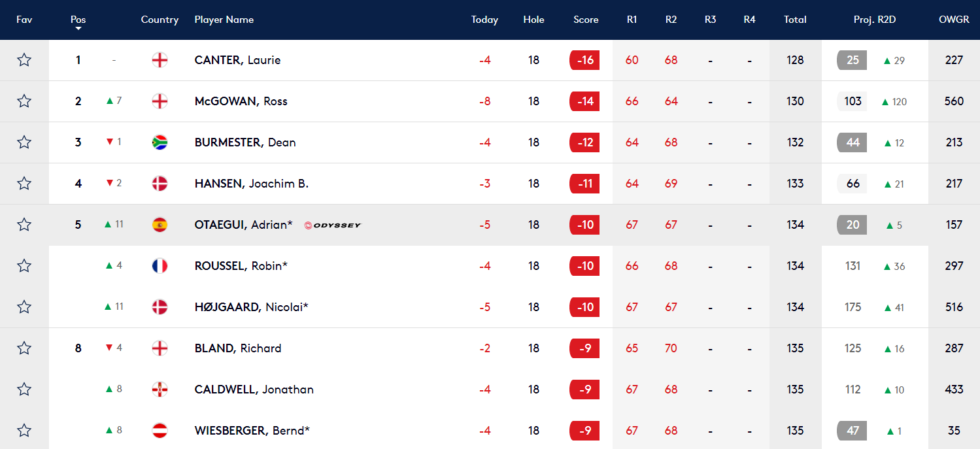Viewport: 980px width, 449px height.
Task: Favorite Laurie Canter with the star icon
Action: coord(24,60)
